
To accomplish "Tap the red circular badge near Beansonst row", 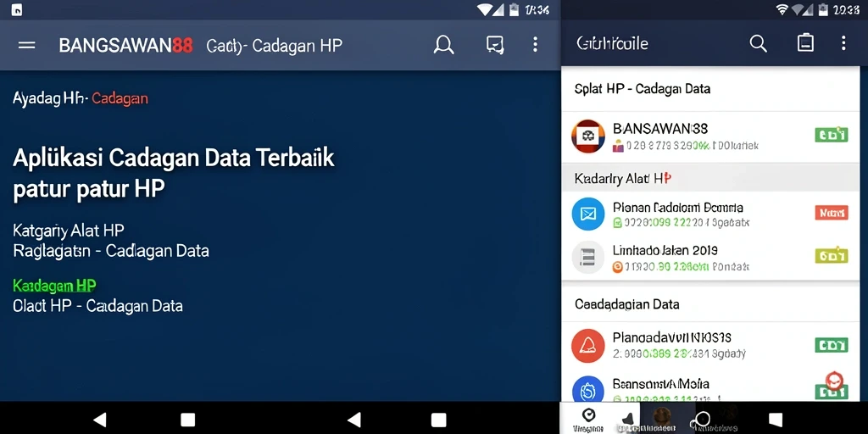I will click(x=834, y=381).
